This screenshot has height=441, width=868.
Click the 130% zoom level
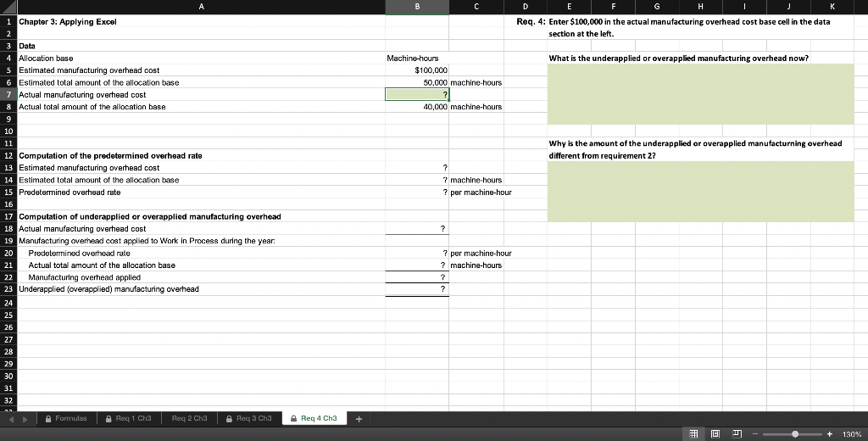coord(851,434)
